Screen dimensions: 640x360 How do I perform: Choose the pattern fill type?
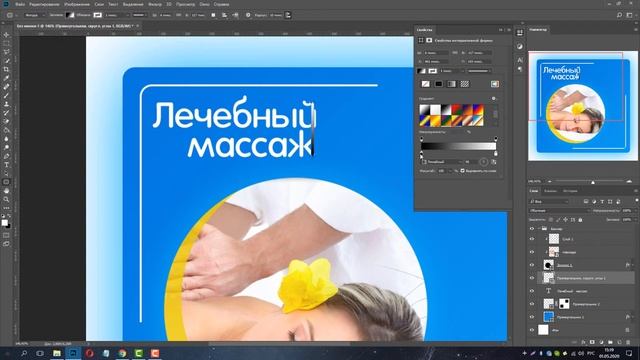464,84
